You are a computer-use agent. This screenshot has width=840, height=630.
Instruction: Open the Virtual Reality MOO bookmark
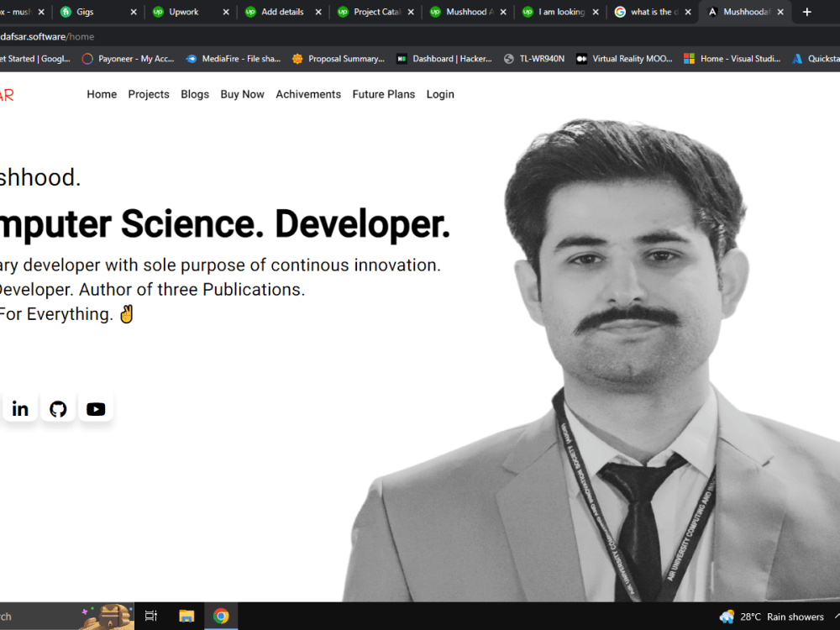tap(624, 59)
